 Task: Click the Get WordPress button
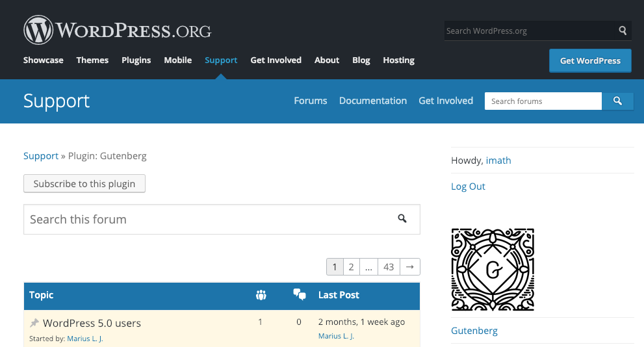[x=590, y=61]
